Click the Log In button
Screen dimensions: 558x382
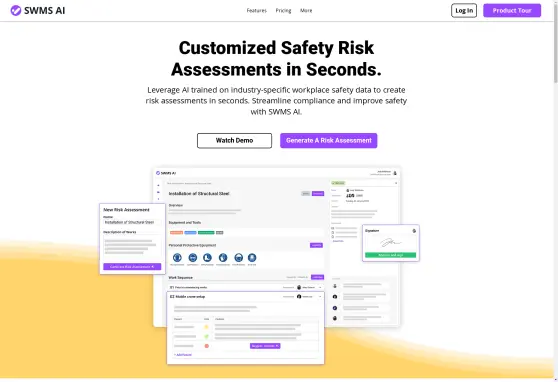pos(464,11)
